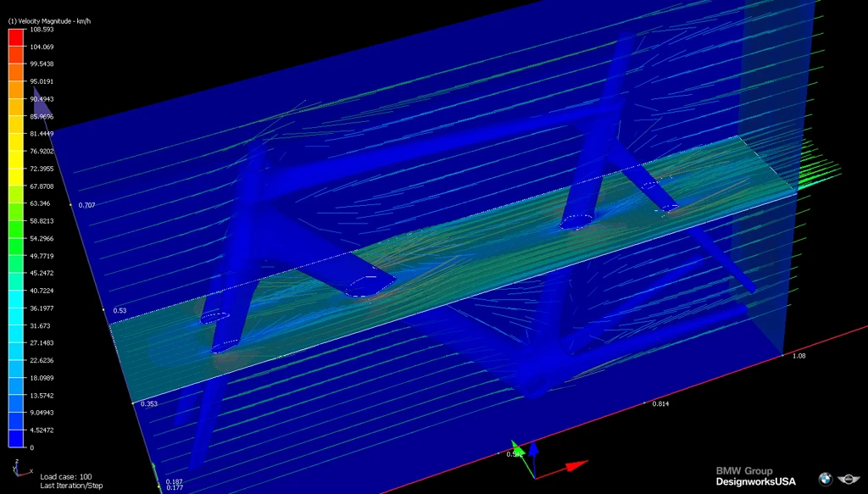Click the axis label 1.08
The image size is (868, 494).
coord(798,356)
